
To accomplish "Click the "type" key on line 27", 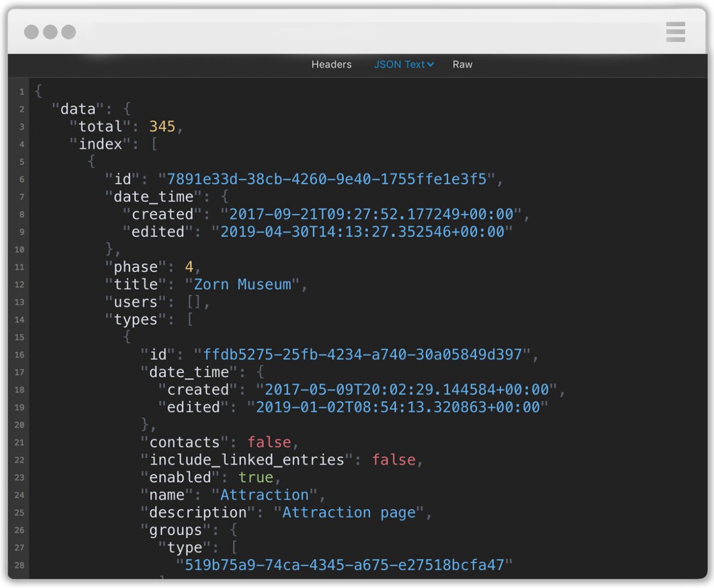I will (x=185, y=548).
